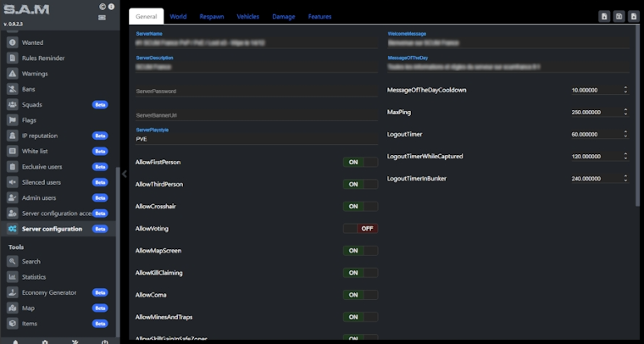Open the Bans list
Screen dimensions: 644x344
point(58,89)
